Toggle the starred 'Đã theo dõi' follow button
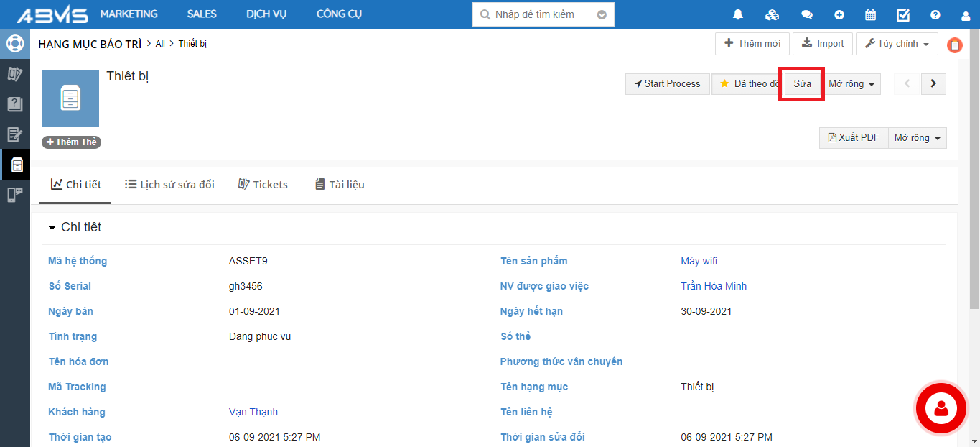Screen dimensions: 980x447 click(x=747, y=84)
